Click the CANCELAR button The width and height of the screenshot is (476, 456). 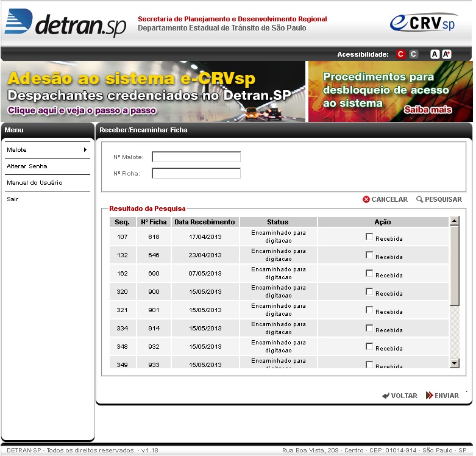[385, 199]
